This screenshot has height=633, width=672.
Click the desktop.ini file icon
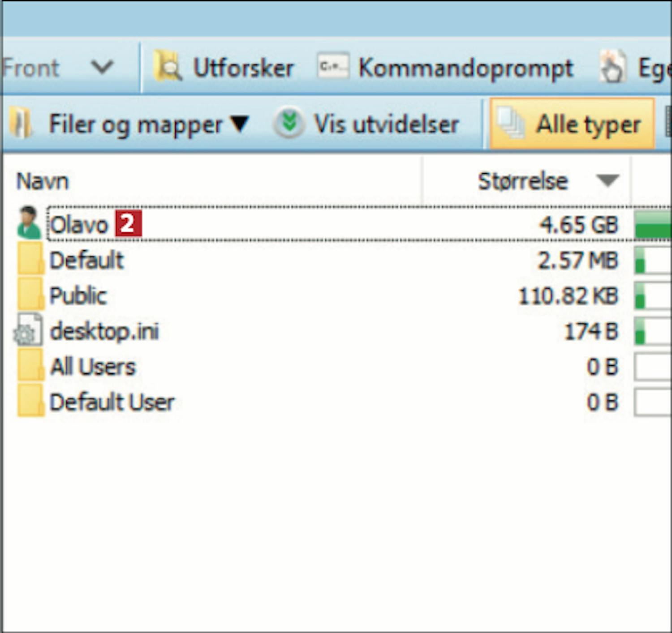tap(29, 331)
